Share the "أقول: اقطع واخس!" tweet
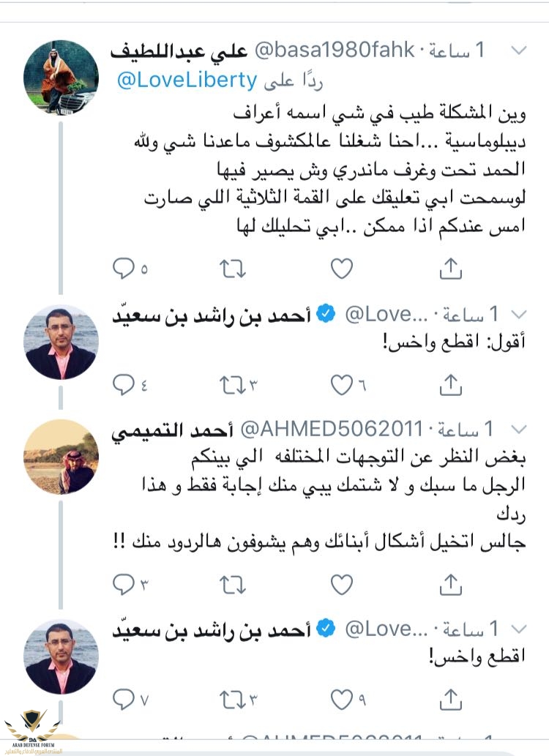The width and height of the screenshot is (549, 756). point(451,382)
